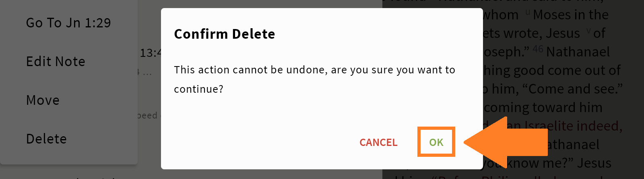Click the partially hidden 13:4 text
The image size is (644, 179).
click(x=150, y=53)
